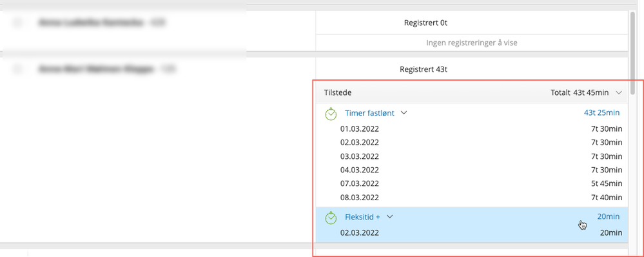This screenshot has width=644, height=257.
Task: Tick the checkbox of the employee with Registrert 43t
Action: click(17, 70)
